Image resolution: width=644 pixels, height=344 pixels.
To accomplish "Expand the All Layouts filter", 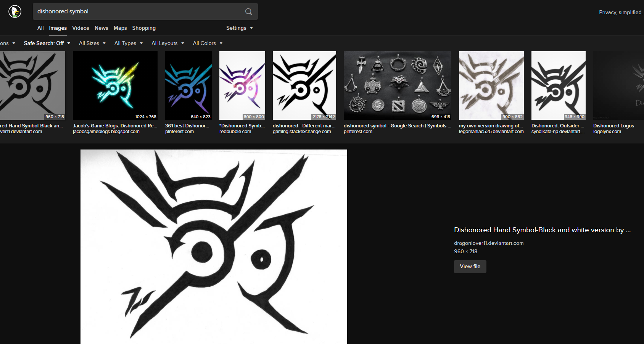I will coord(168,43).
